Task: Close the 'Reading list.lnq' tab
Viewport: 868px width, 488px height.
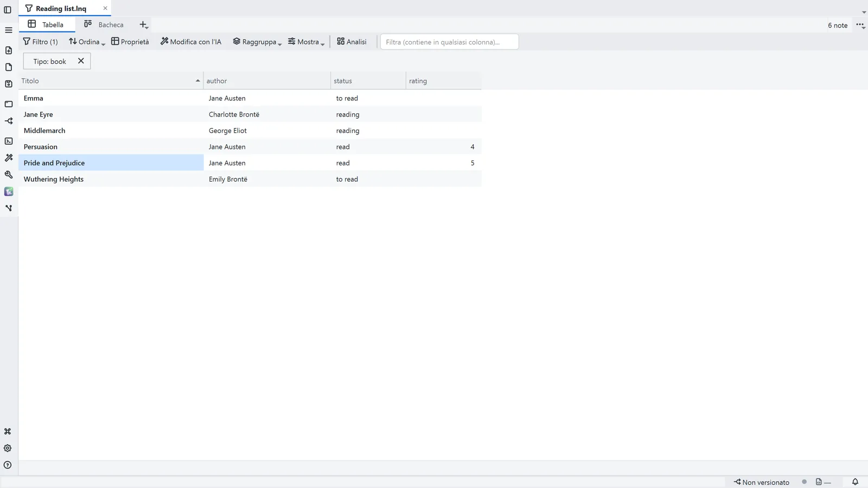Action: coord(105,8)
